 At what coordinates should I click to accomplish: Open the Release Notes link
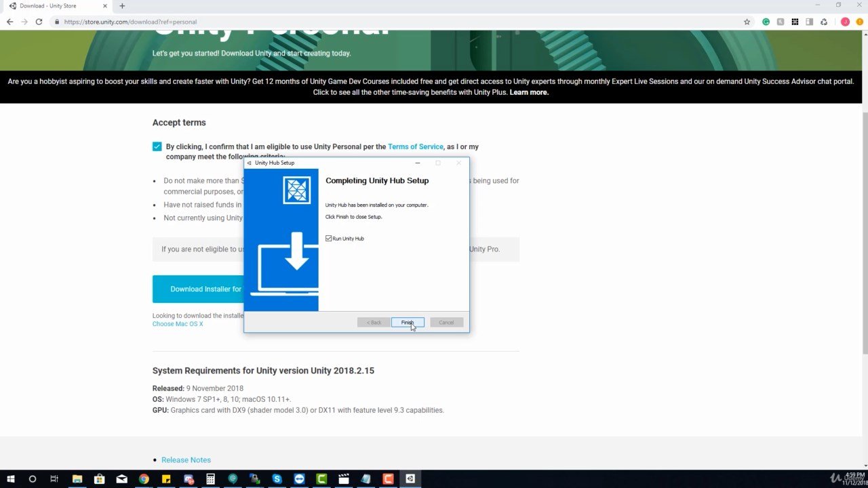(x=186, y=460)
